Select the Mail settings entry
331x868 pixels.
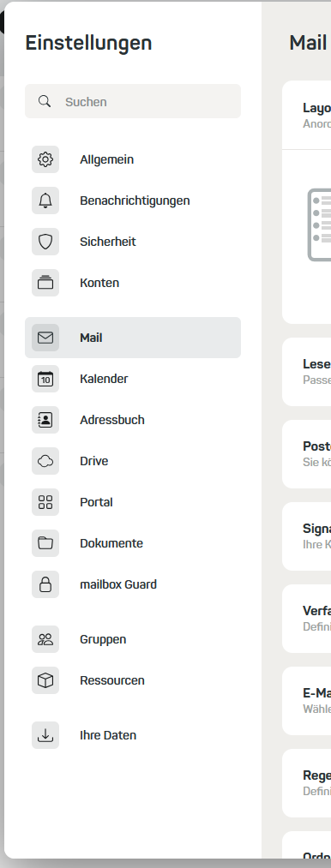click(x=133, y=338)
